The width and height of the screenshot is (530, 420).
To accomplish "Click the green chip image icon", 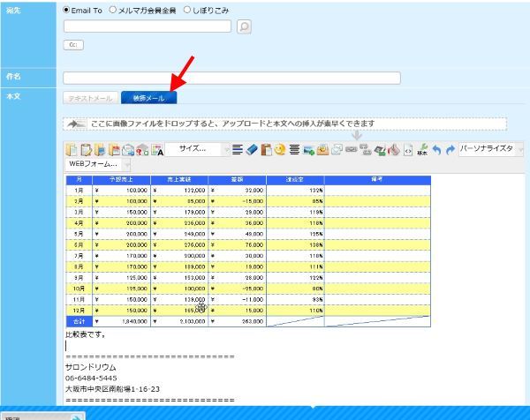I will click(380, 150).
